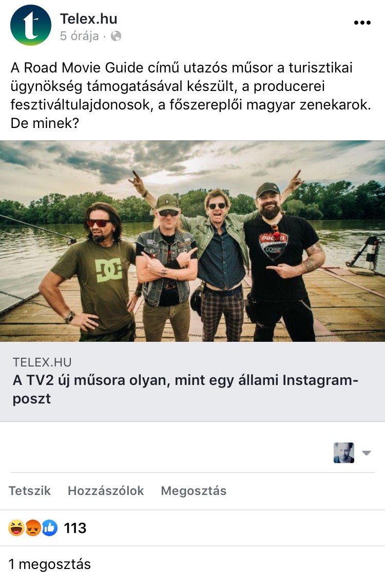385x588 pixels.
Task: Click the TELEX.HU source domain label
Action: [x=42, y=362]
